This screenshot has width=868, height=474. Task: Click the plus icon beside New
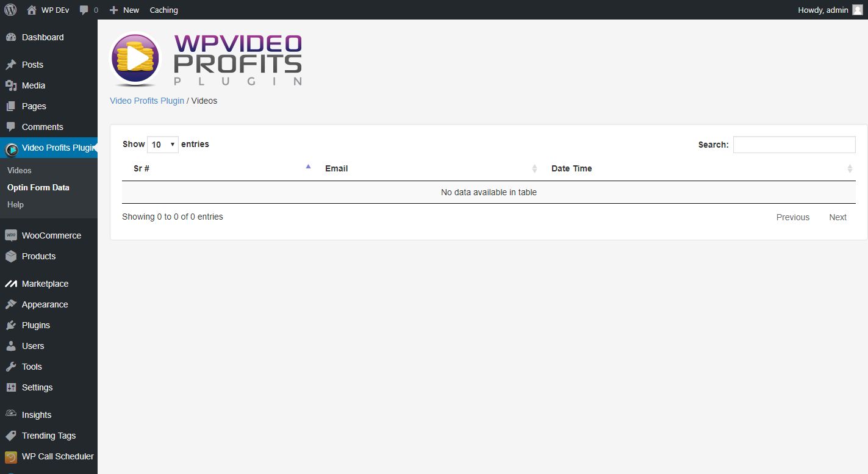(113, 10)
